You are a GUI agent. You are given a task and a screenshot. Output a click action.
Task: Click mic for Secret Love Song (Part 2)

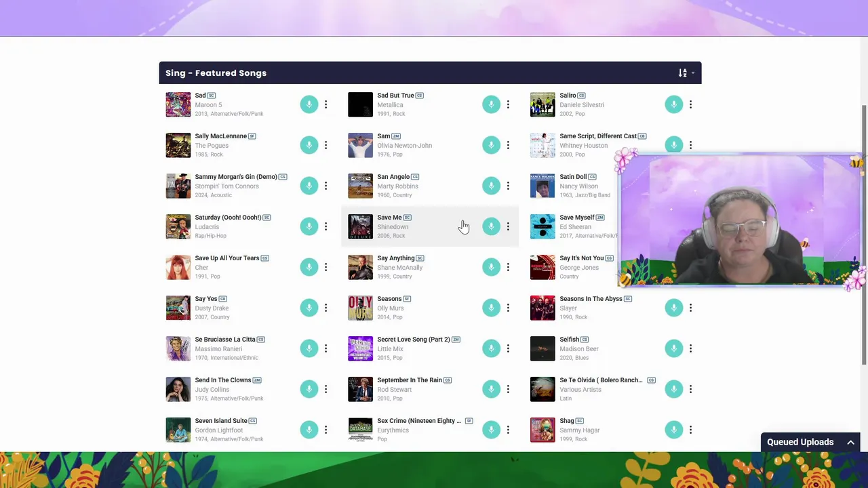(x=491, y=348)
